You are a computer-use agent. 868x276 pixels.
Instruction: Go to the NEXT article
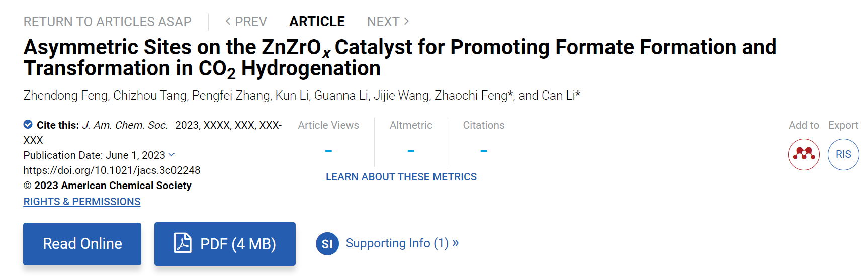tap(388, 22)
